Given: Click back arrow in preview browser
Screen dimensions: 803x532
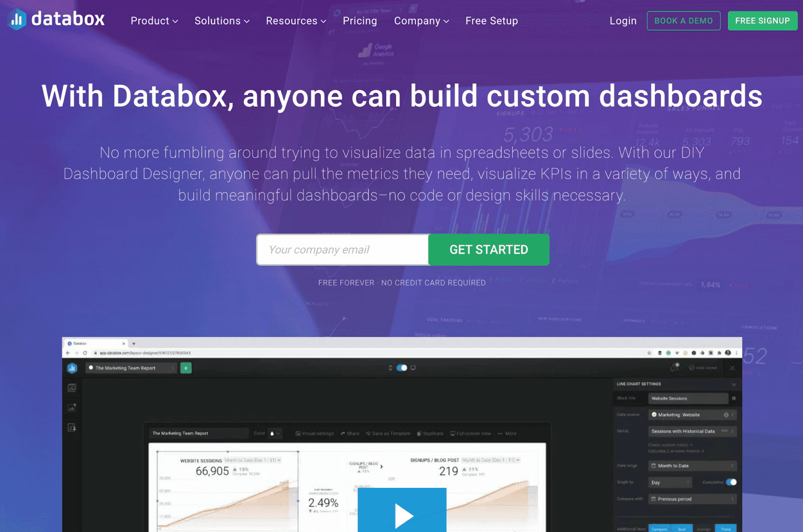Looking at the screenshot, I should click(68, 353).
